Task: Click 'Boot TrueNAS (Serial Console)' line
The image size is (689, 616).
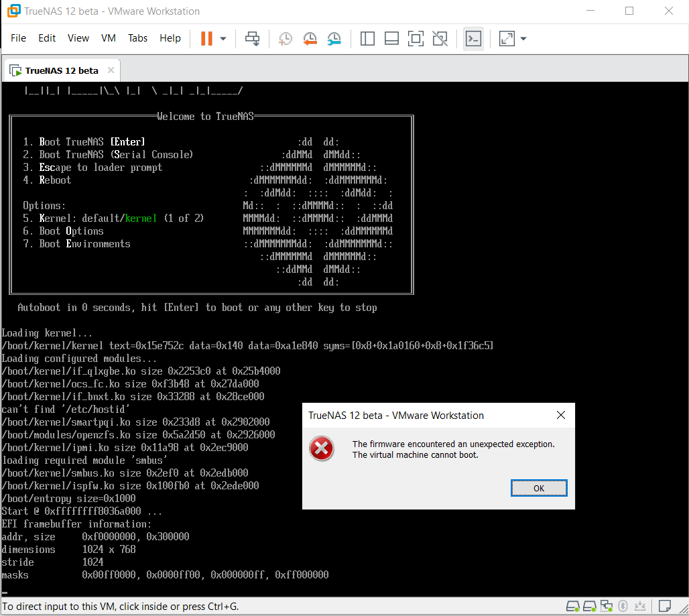Action: [x=116, y=155]
